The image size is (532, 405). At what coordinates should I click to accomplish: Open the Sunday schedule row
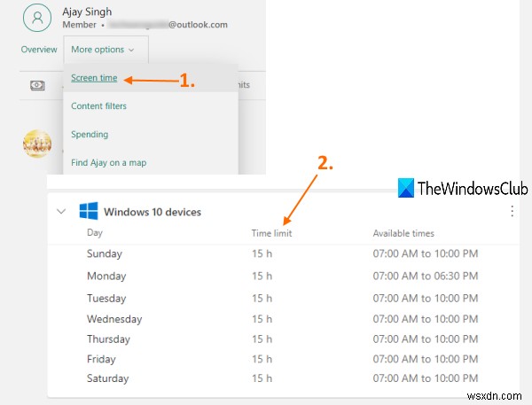[105, 255]
